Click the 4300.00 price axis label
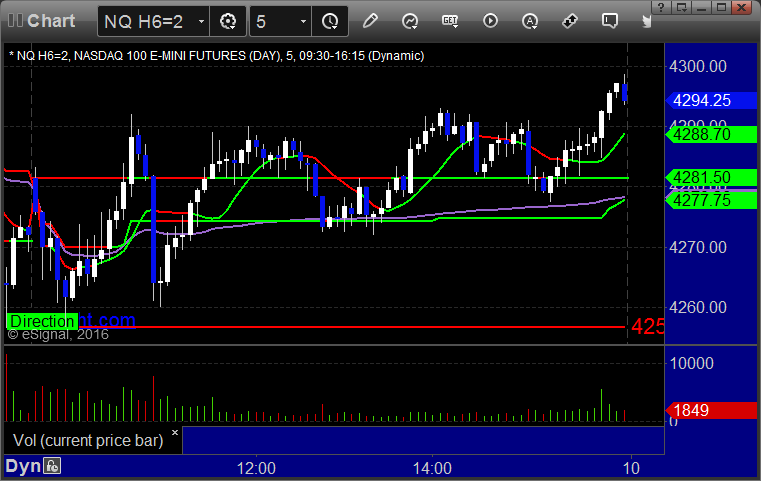The height and width of the screenshot is (481, 761). pyautogui.click(x=698, y=66)
